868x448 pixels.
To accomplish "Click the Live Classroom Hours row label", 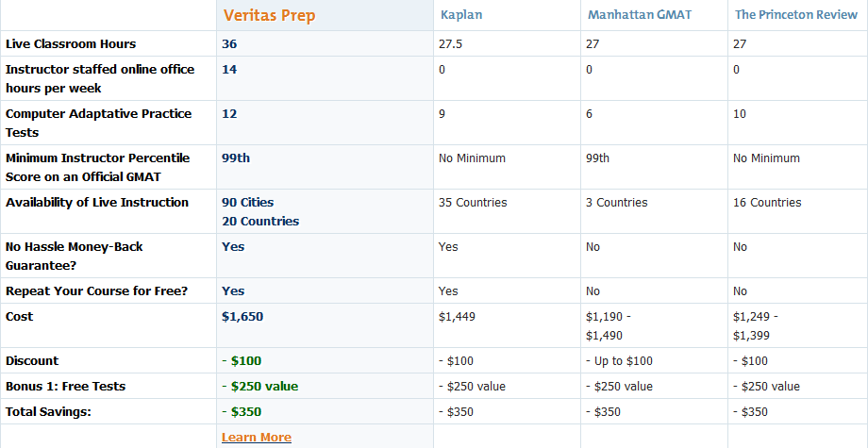I will click(71, 44).
